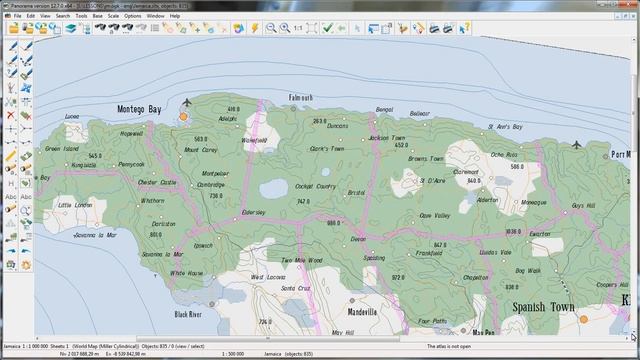Viewport: 640px width, 360px height.
Task: Click the Falmouth label on map
Action: (x=301, y=98)
